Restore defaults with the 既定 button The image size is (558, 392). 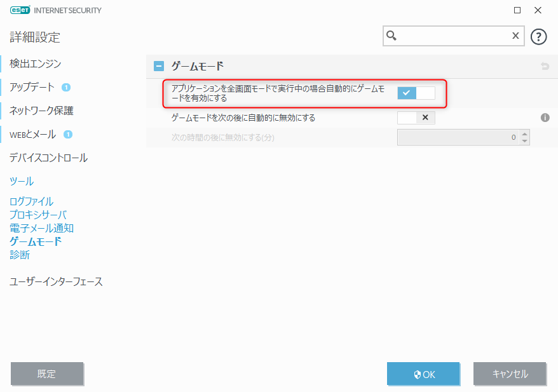point(47,374)
